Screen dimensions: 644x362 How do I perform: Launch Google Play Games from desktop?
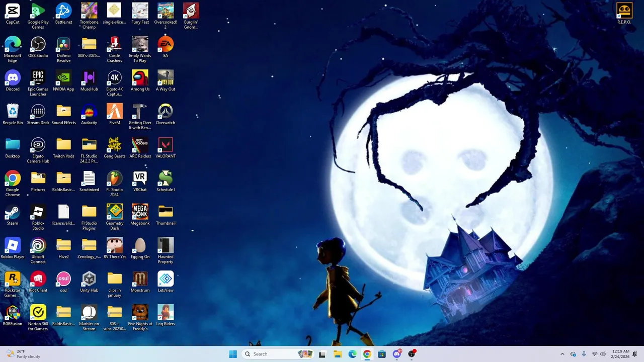tap(38, 16)
